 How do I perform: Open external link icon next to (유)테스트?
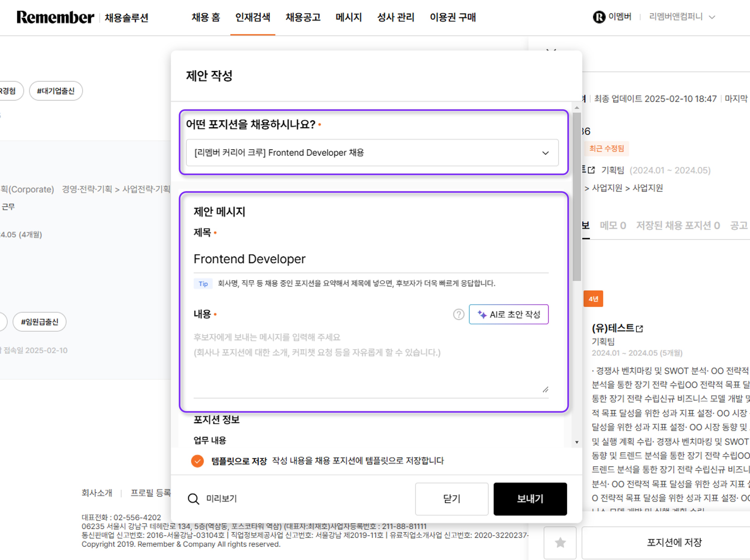pyautogui.click(x=640, y=329)
